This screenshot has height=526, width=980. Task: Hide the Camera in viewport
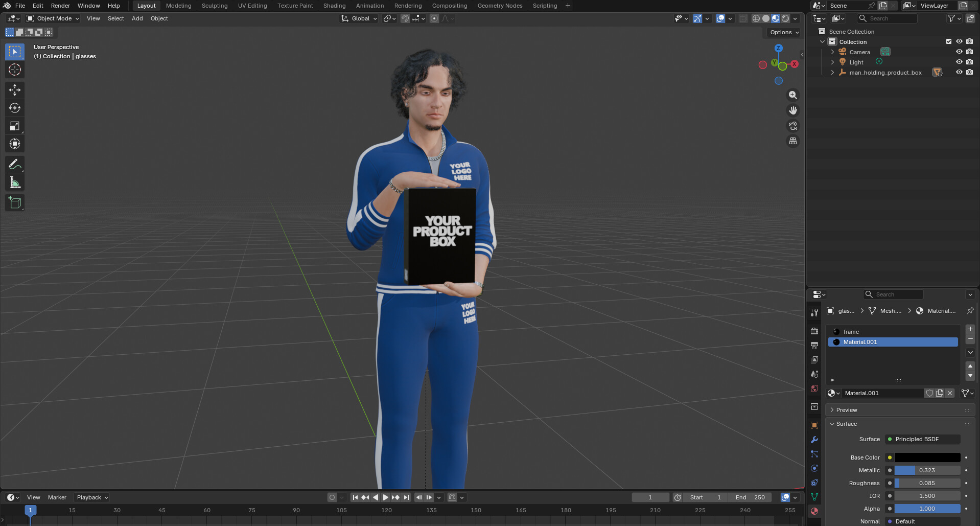coord(959,52)
